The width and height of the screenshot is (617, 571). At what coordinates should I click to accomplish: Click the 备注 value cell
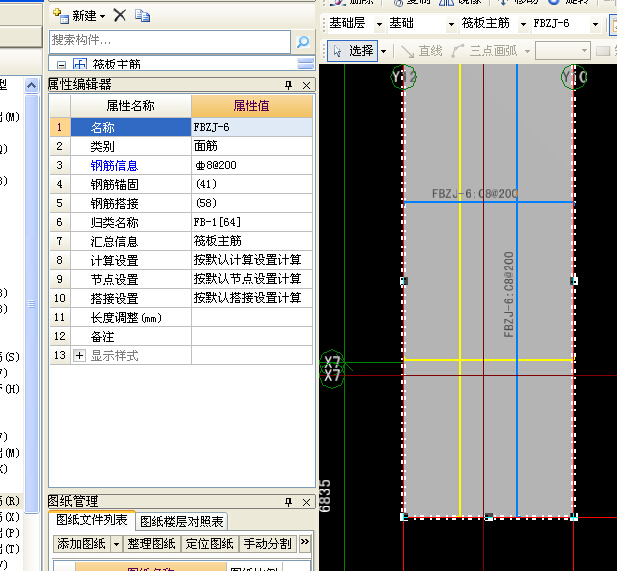tap(252, 336)
